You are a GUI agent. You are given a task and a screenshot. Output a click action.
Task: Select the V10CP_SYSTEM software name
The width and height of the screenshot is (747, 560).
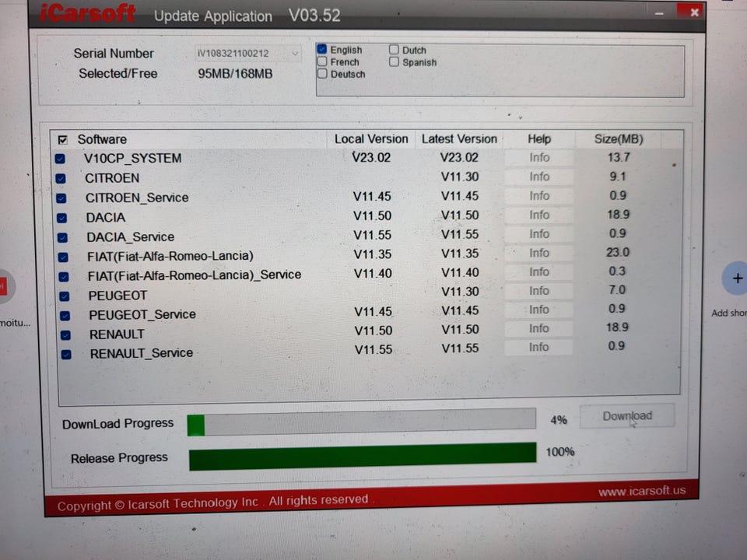(x=132, y=158)
